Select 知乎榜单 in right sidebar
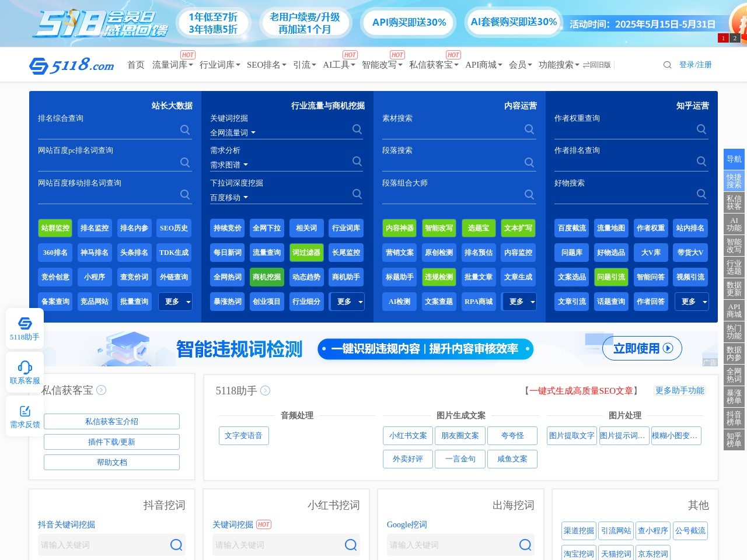Screen dimensions: 747x560 point(734,440)
